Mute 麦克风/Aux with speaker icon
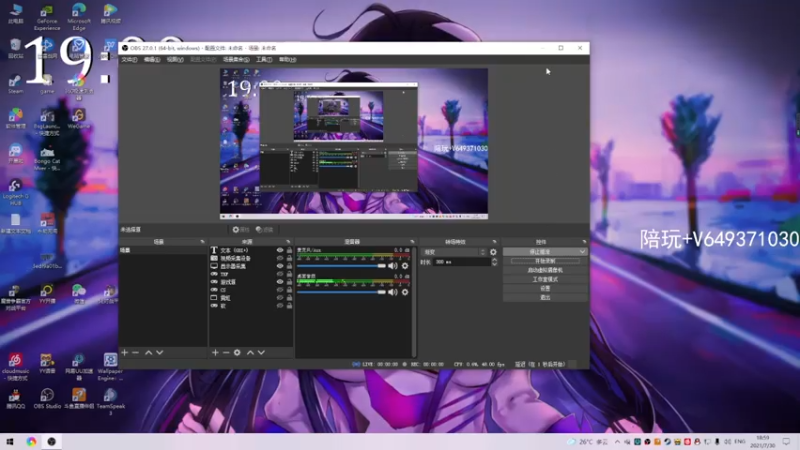The width and height of the screenshot is (800, 450). (x=392, y=266)
